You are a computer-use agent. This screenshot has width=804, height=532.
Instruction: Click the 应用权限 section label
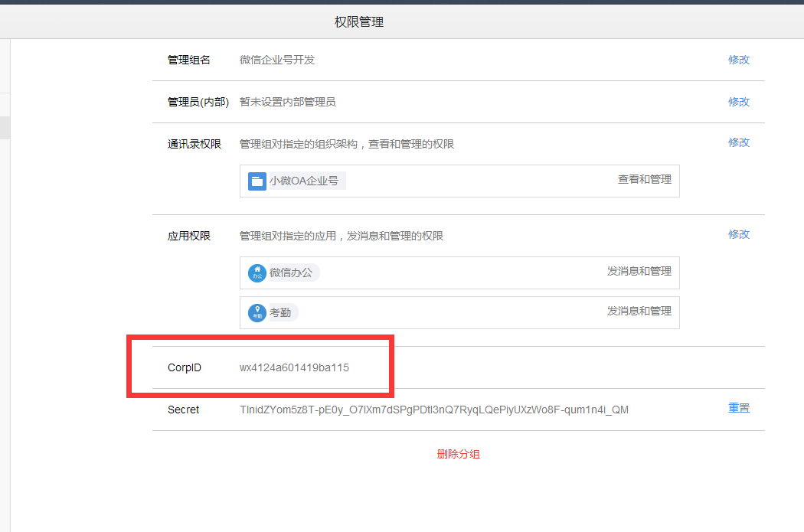[189, 236]
